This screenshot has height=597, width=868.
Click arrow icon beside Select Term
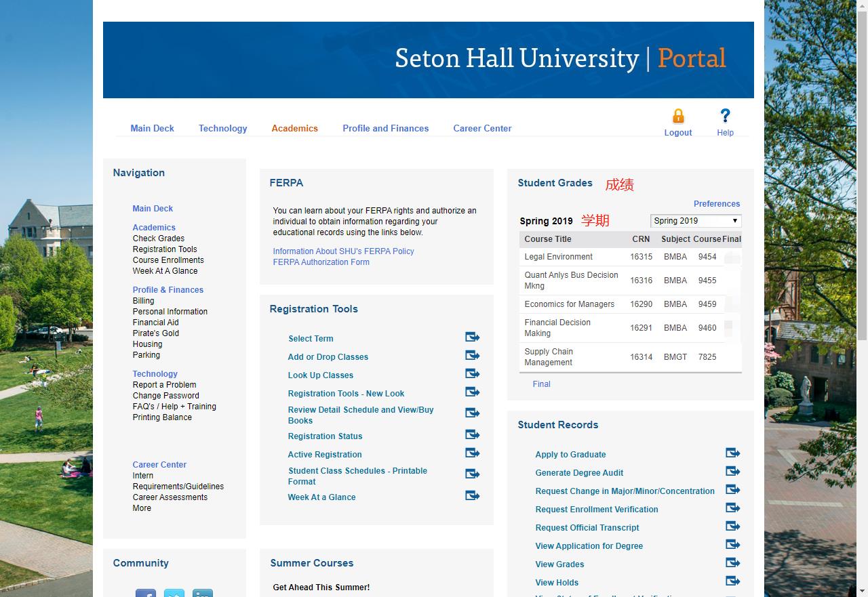tap(473, 337)
